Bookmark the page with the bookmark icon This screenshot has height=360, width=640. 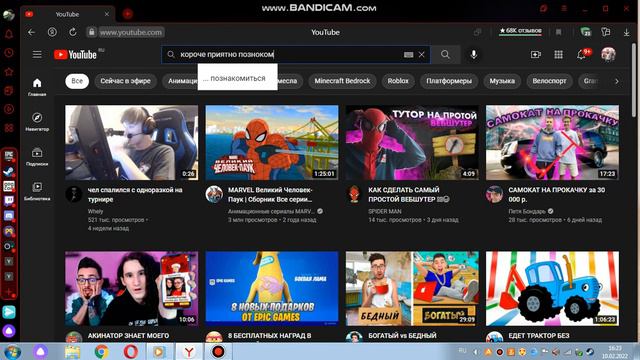558,32
